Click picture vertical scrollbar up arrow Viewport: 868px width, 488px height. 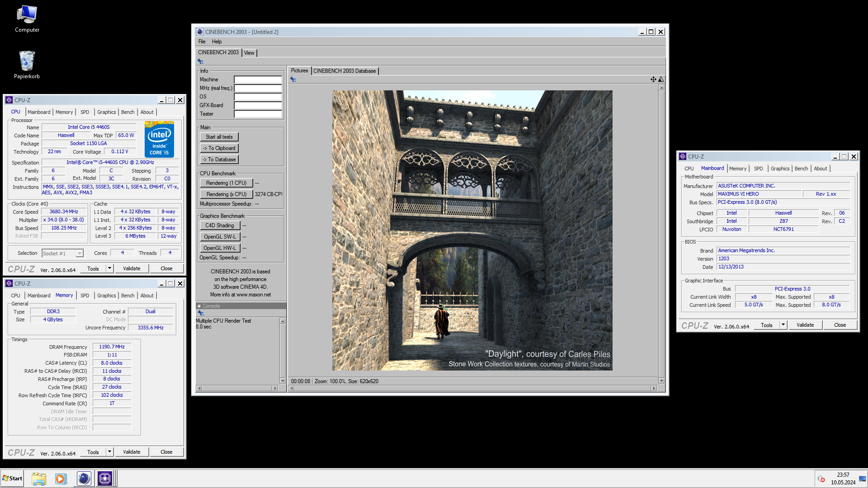click(661, 87)
